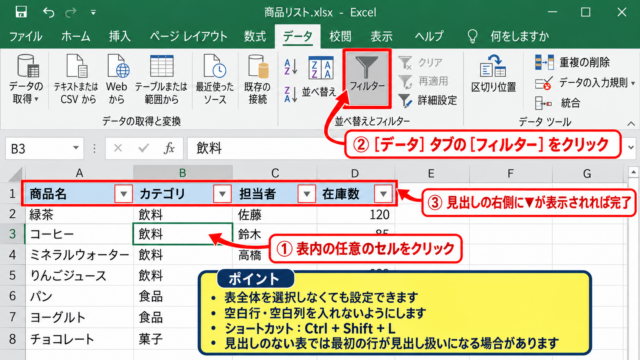Switch to the ページ レイアウト tab
This screenshot has width=640, height=360.
click(188, 36)
